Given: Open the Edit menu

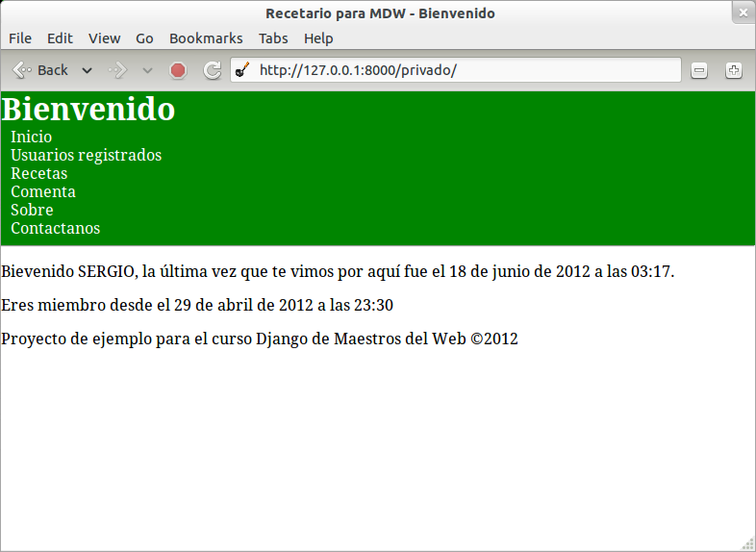Looking at the screenshot, I should point(60,38).
